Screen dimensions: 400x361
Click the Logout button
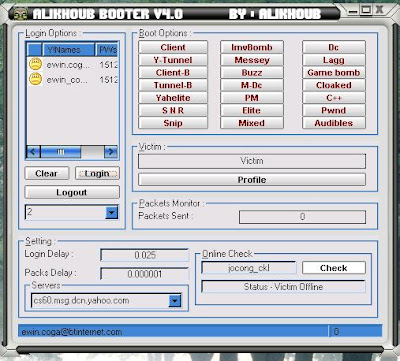pyautogui.click(x=72, y=192)
